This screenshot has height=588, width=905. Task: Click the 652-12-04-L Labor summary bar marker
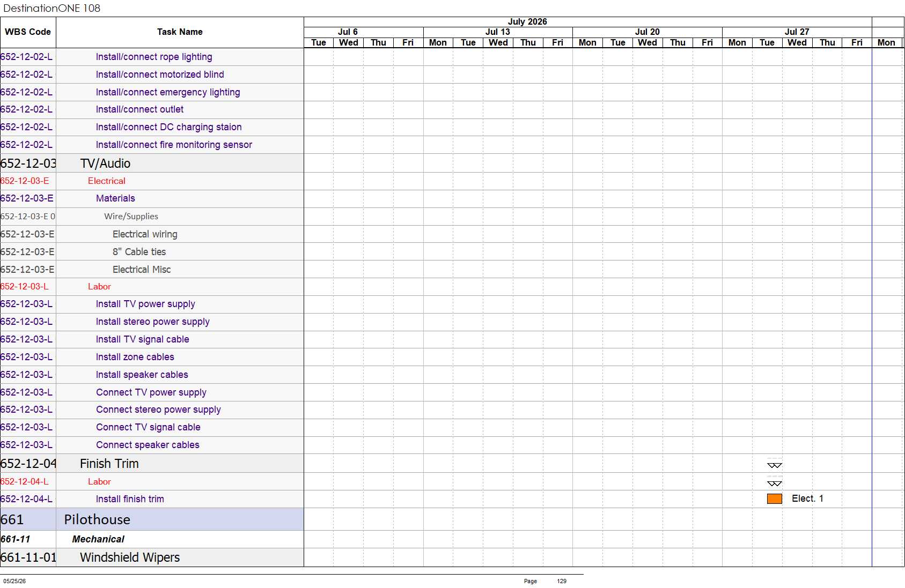pyautogui.click(x=774, y=483)
